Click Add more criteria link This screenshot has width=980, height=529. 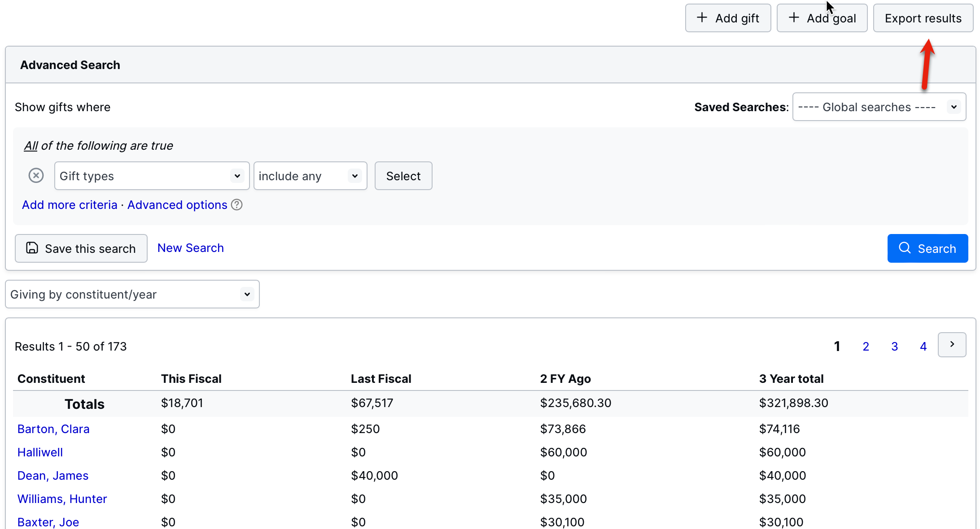click(x=70, y=205)
